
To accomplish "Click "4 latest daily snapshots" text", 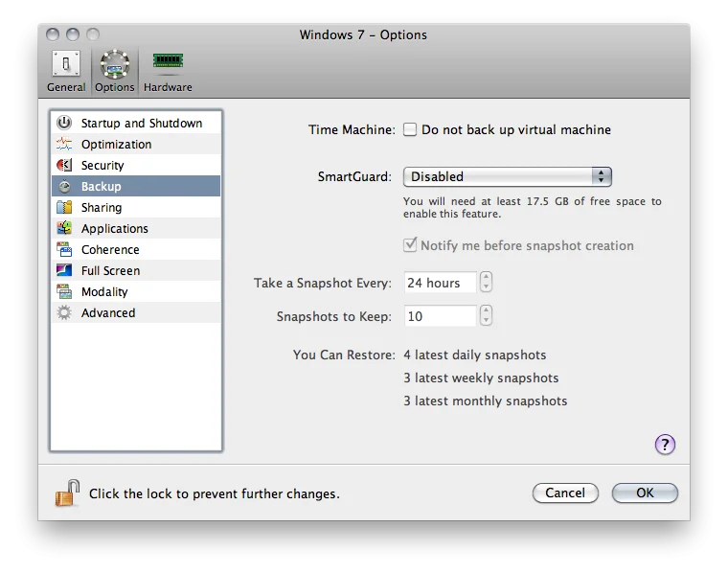I will pos(474,355).
